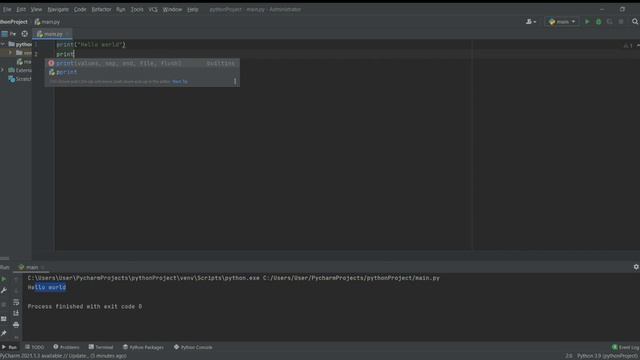Select the main tab in the Run panel
This screenshot has height=360, width=640.
(x=31, y=267)
